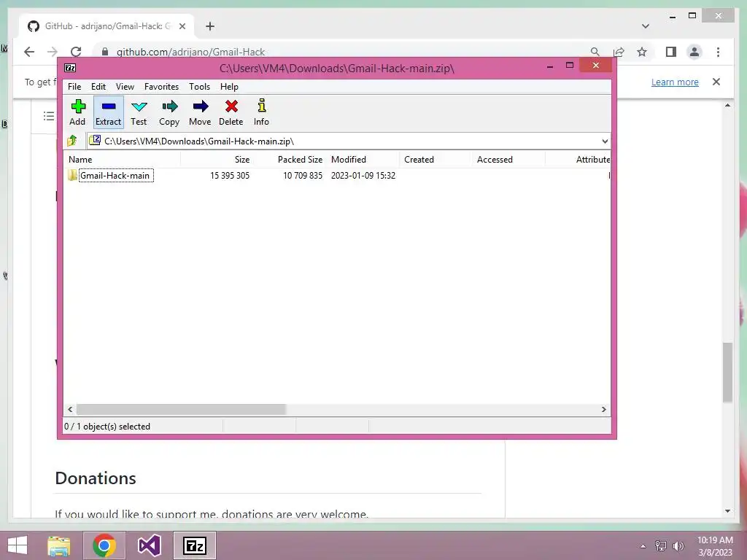The image size is (747, 560).
Task: Select the Gmail-Hack-main folder icon
Action: click(72, 175)
